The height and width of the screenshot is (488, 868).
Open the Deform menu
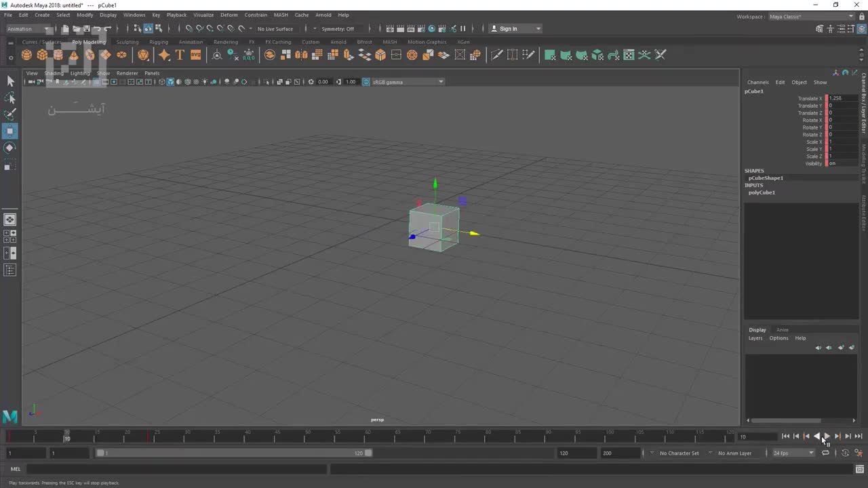[229, 15]
